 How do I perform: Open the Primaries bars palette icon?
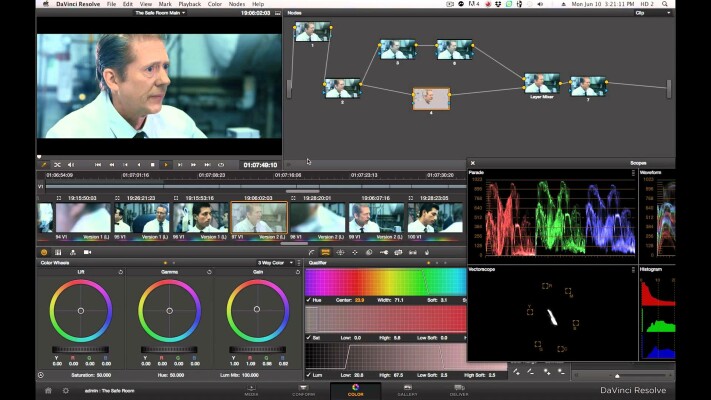pos(58,252)
